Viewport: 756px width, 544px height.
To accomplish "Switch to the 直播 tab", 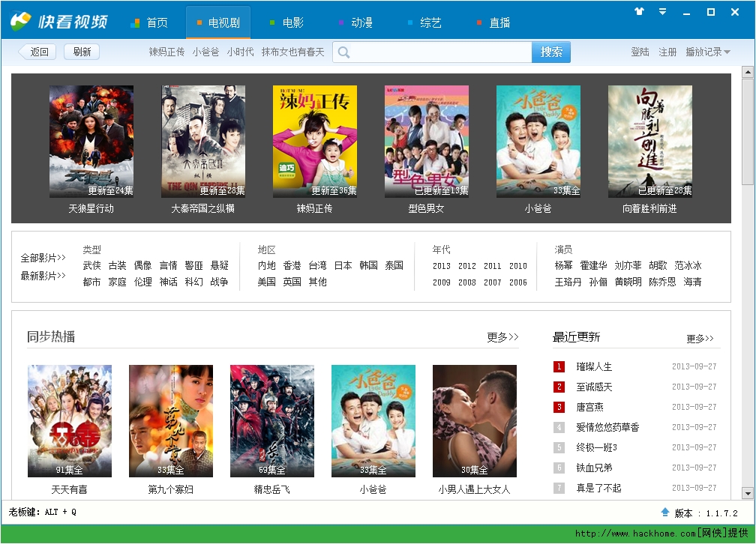I will point(493,22).
